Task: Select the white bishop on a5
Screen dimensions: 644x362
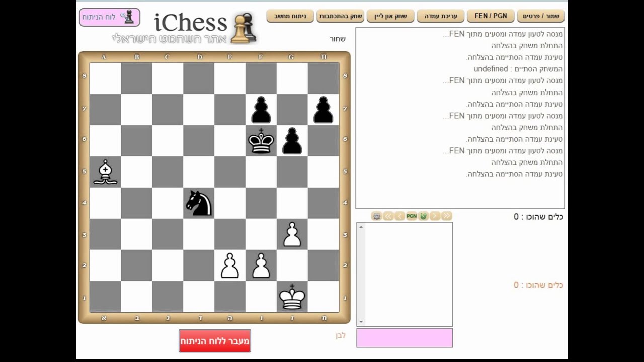Action: pyautogui.click(x=105, y=172)
